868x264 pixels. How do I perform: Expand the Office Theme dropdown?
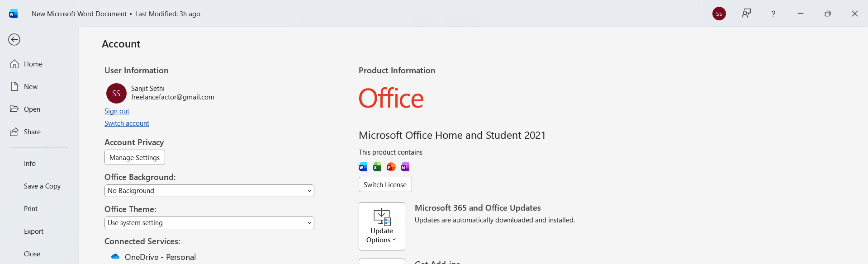click(x=209, y=223)
